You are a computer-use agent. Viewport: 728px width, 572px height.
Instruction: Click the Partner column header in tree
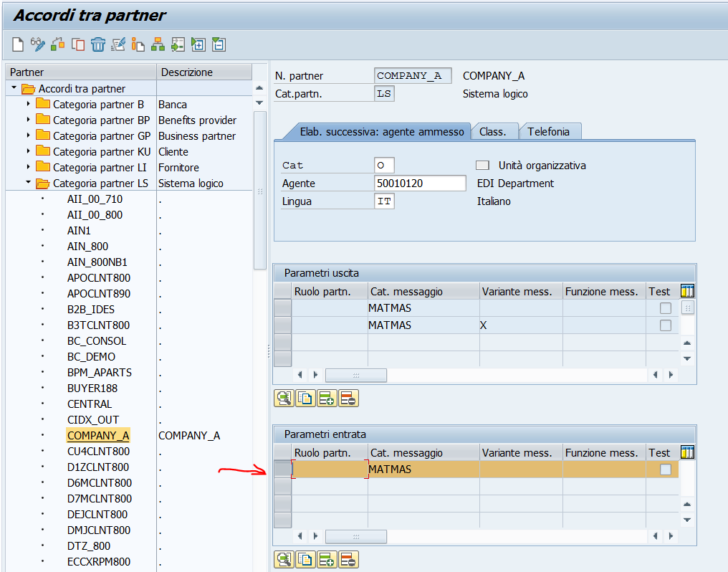tap(81, 72)
